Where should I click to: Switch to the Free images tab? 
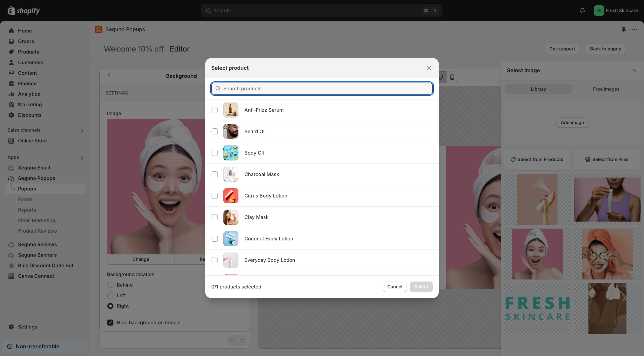point(606,89)
